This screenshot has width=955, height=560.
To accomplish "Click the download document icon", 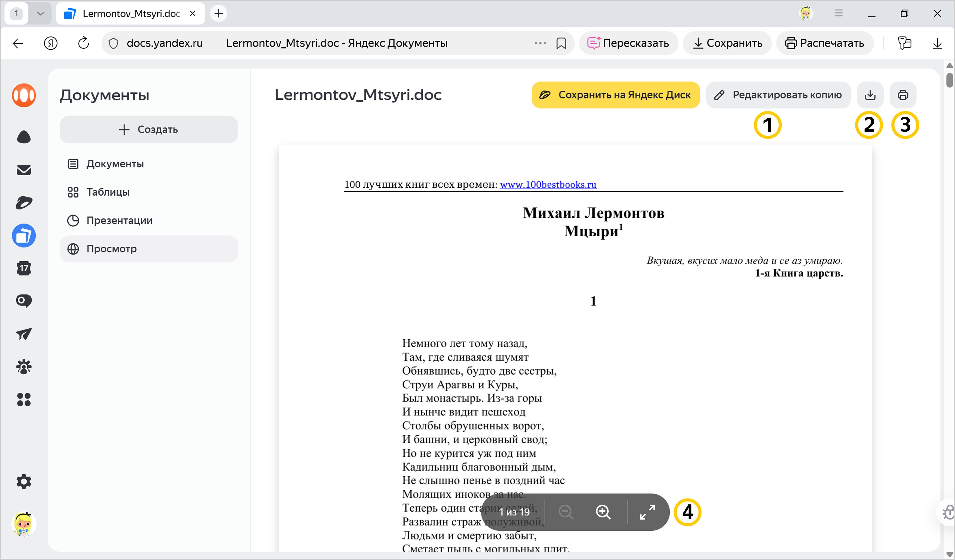I will pyautogui.click(x=870, y=95).
